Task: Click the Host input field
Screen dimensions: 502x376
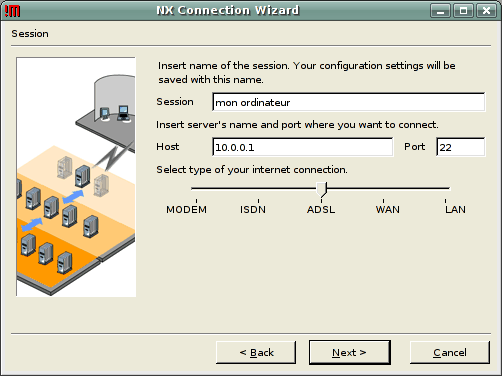Action: click(303, 147)
